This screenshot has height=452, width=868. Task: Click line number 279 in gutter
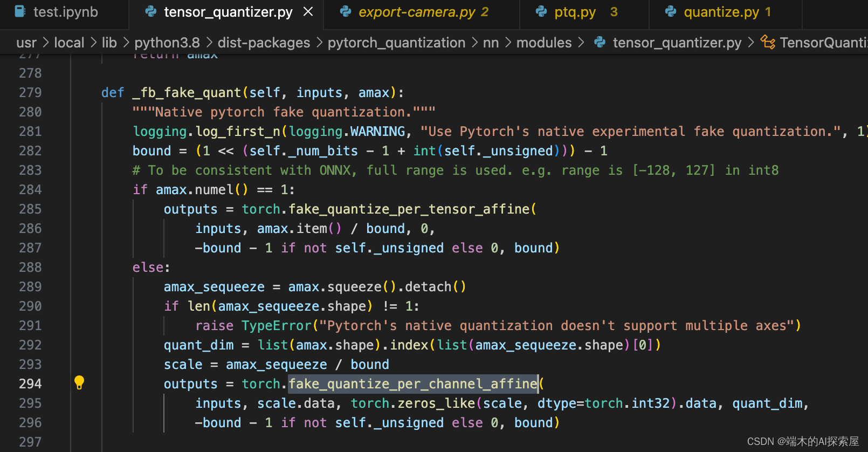click(x=30, y=93)
